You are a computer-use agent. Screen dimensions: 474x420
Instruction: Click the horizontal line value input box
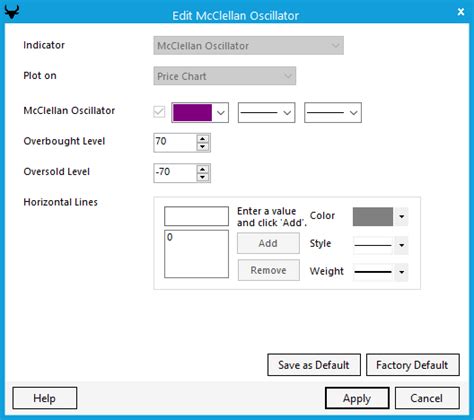196,216
